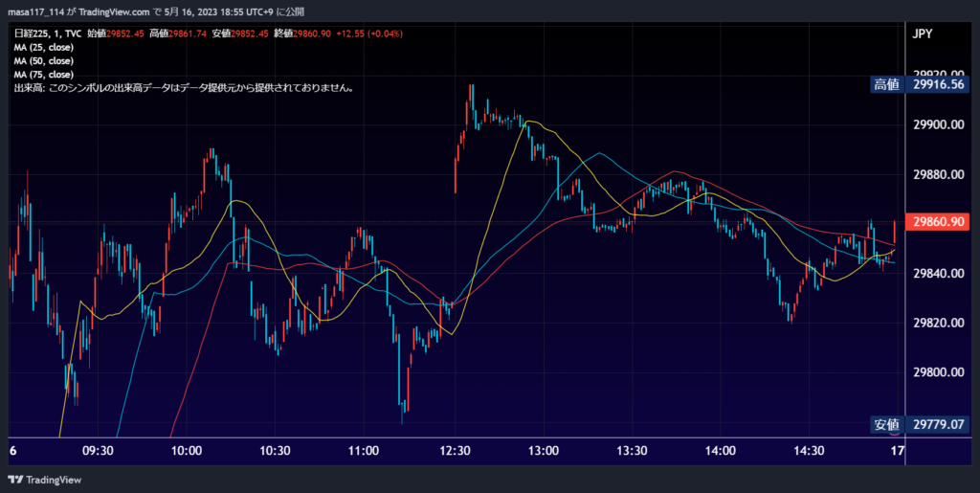Click the 29820.00 price axis label
Screen dimensions: 980x493
point(938,323)
